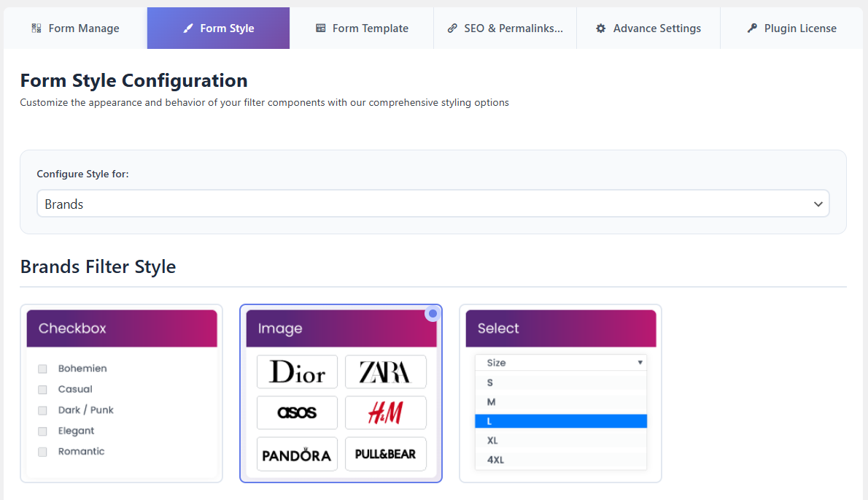Screen dimensions: 868x500
Task: Open the Form Manage tab
Action: pos(75,28)
